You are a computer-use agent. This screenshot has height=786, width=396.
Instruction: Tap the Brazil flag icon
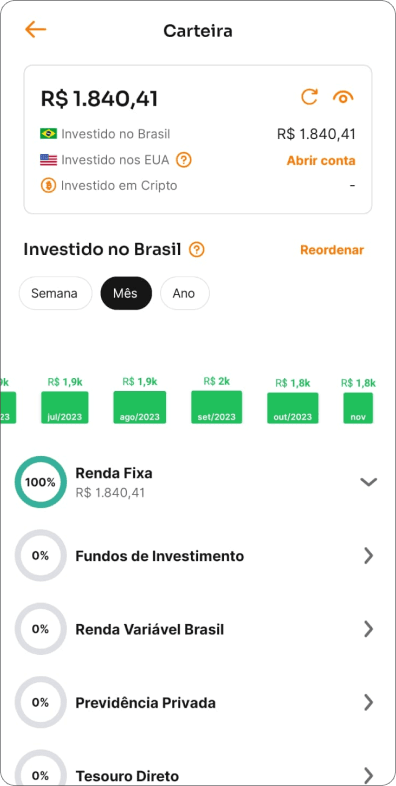[x=49, y=134]
